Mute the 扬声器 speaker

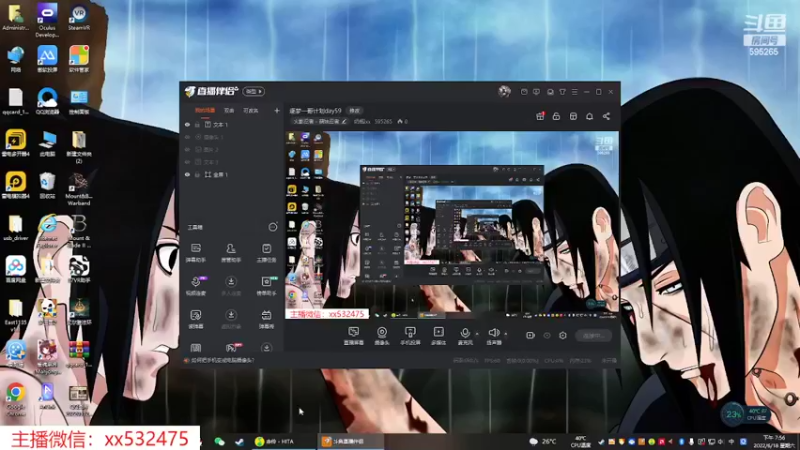click(493, 336)
